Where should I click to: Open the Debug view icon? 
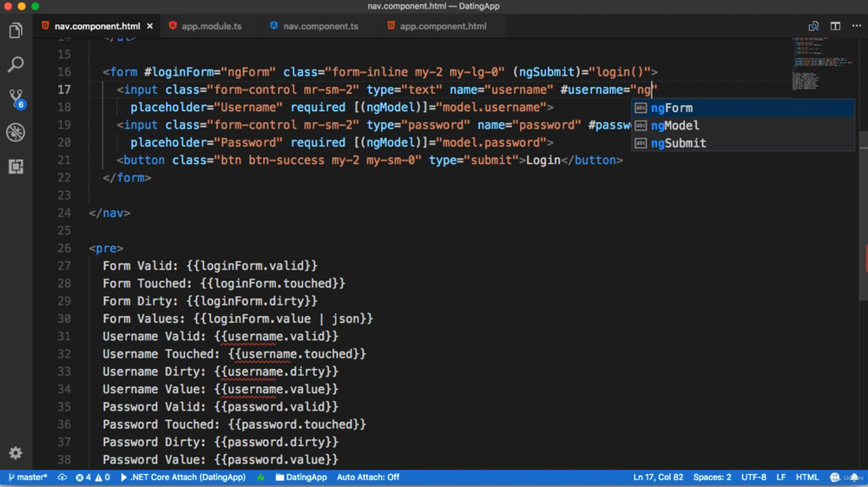tap(16, 132)
